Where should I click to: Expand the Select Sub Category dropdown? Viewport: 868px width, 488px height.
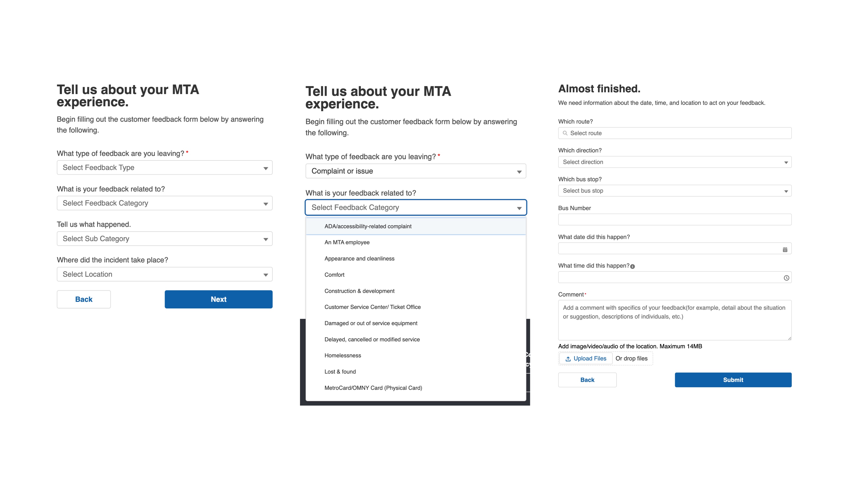pos(164,239)
